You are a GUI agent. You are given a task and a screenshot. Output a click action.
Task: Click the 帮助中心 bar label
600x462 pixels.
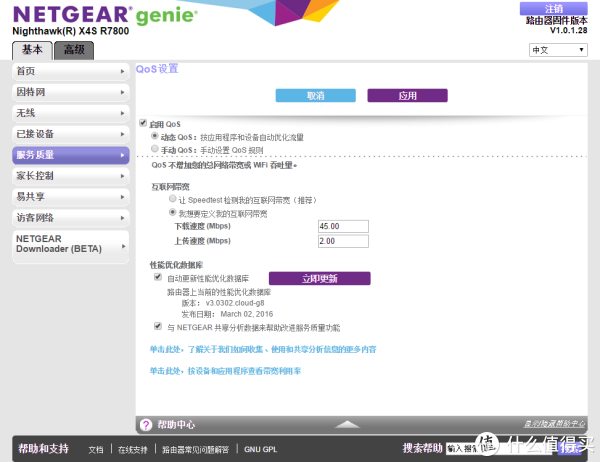point(176,425)
